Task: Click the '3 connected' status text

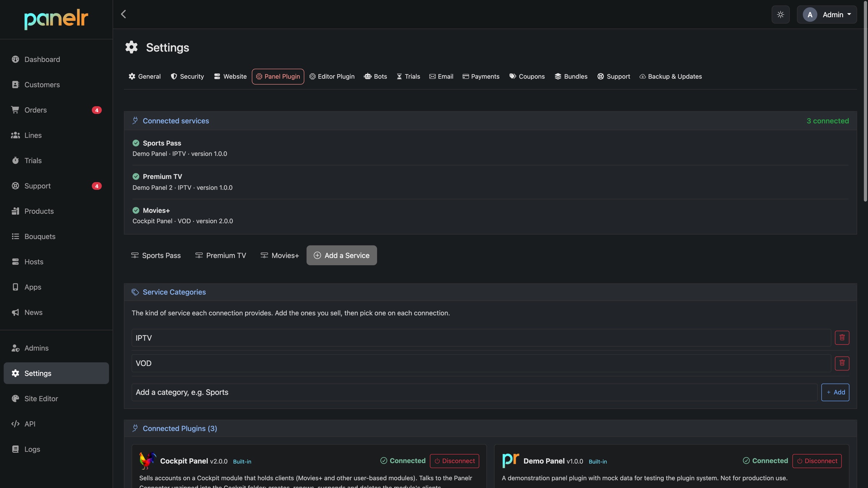Action: point(828,121)
